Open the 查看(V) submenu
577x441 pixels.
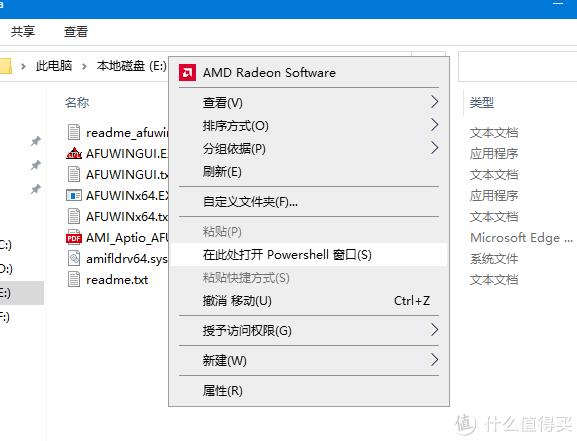309,102
